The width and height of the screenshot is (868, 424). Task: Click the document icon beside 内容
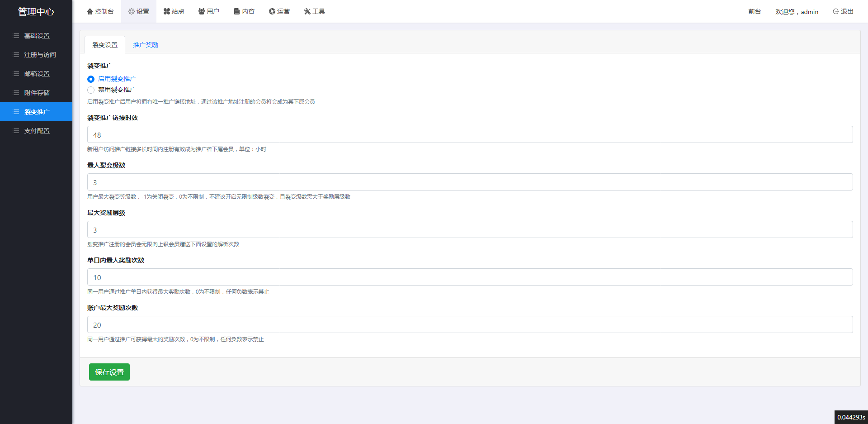237,11
